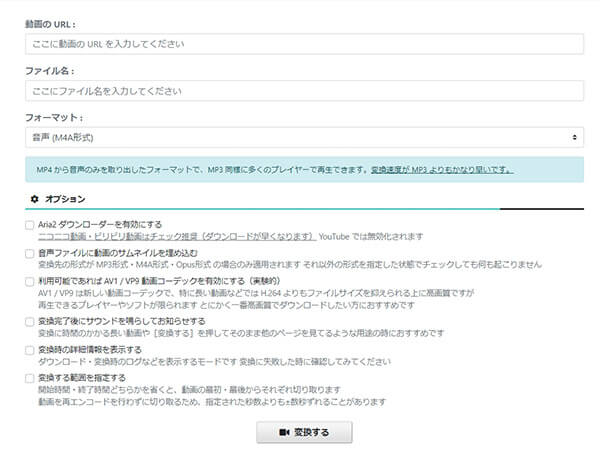Click the フォーマット: label
Screen dimensions: 600x451
coord(54,117)
